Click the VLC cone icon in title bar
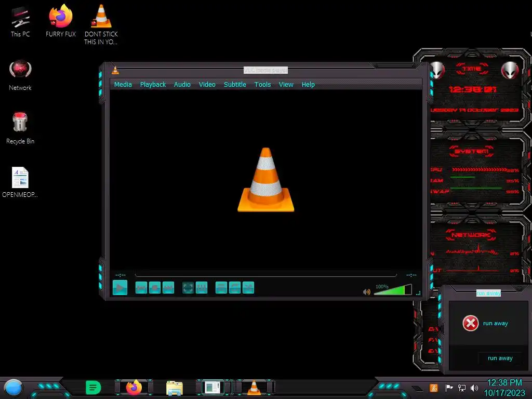The width and height of the screenshot is (532, 399). [115, 70]
